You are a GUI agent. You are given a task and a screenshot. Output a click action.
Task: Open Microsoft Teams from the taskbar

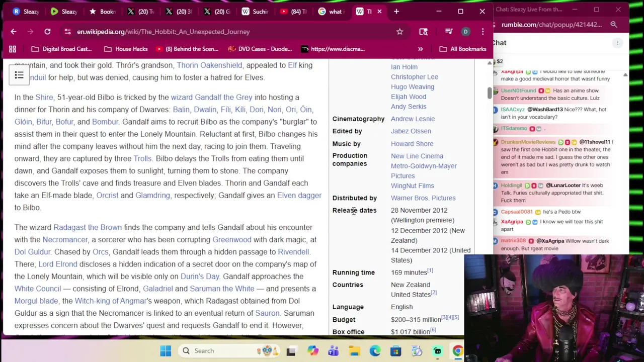pyautogui.click(x=333, y=351)
